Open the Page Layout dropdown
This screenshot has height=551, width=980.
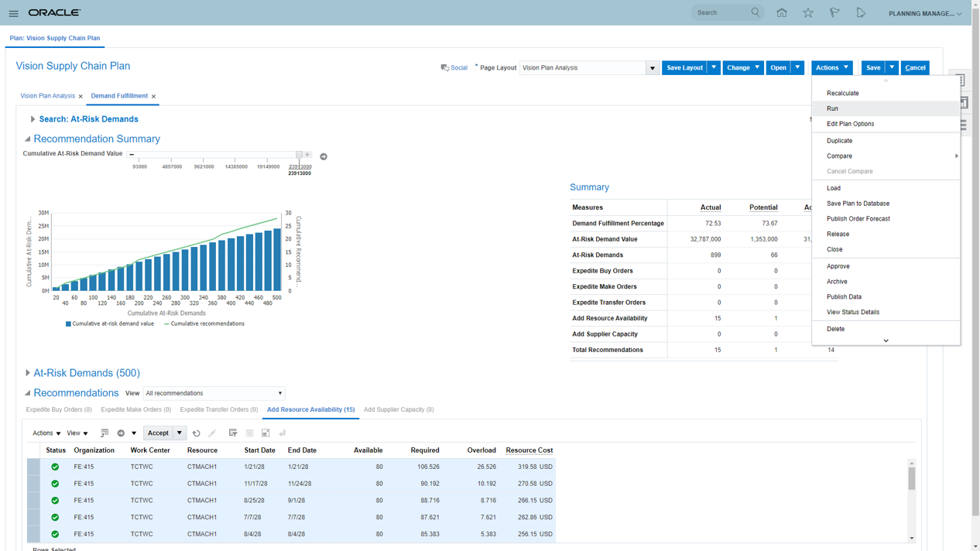(x=652, y=68)
